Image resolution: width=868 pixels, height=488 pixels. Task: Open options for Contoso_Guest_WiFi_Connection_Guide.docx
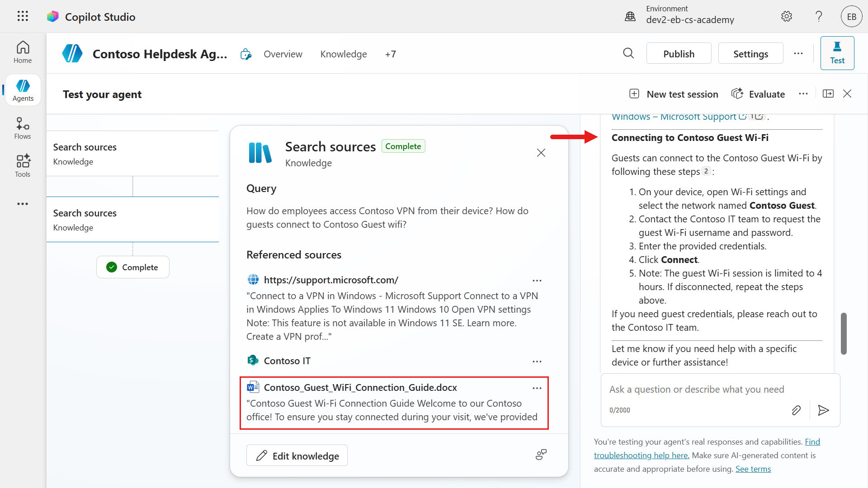[x=537, y=388]
